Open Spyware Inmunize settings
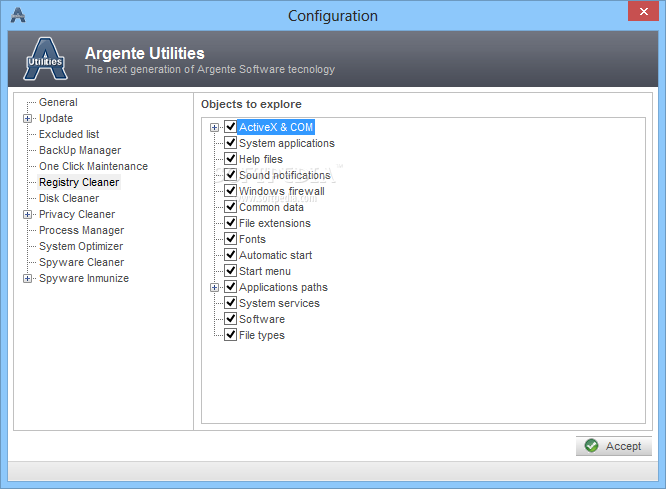The image size is (666, 489). pos(84,279)
